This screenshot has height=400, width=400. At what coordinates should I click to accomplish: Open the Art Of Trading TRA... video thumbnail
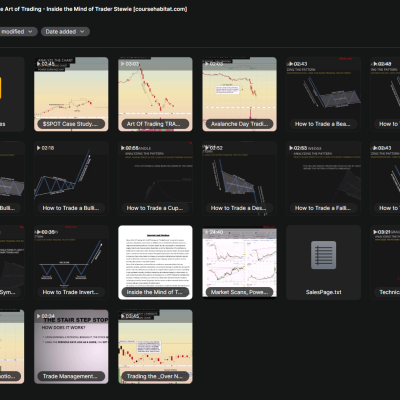pos(155,94)
